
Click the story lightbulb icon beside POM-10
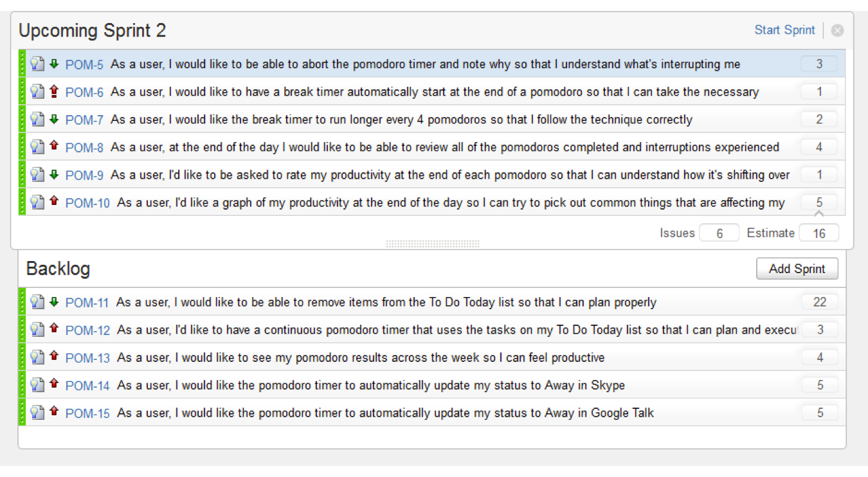[37, 202]
